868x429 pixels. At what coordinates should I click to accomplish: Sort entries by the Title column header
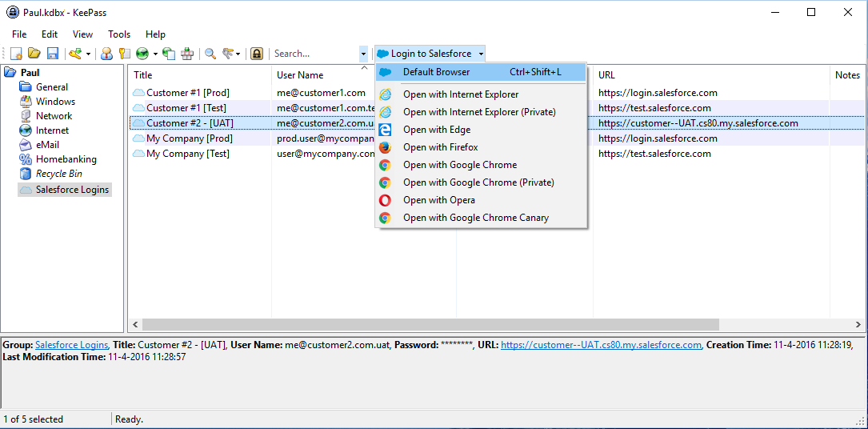pyautogui.click(x=200, y=75)
